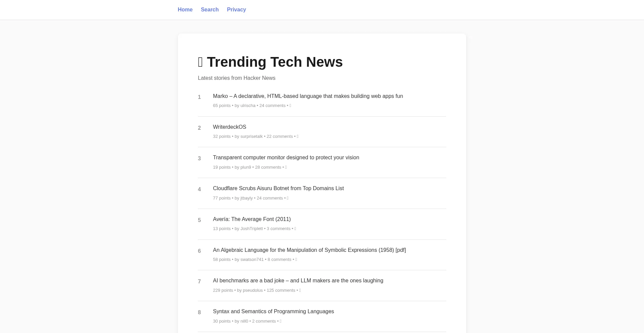Click the icon after Algebraic Language's 8 comments

tap(296, 260)
